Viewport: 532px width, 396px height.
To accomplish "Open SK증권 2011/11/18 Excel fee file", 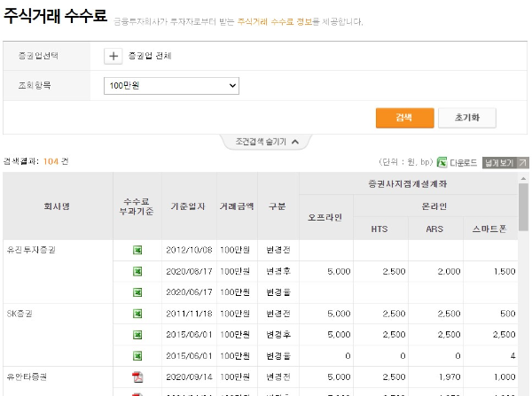I will coord(137,314).
